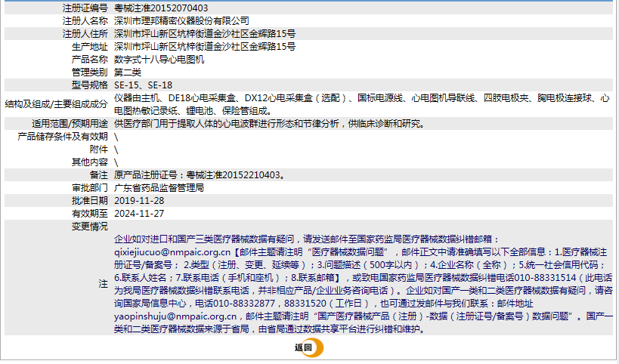The image size is (619, 364).
Task: Select approval date 2019-11-28
Action: click(x=139, y=201)
